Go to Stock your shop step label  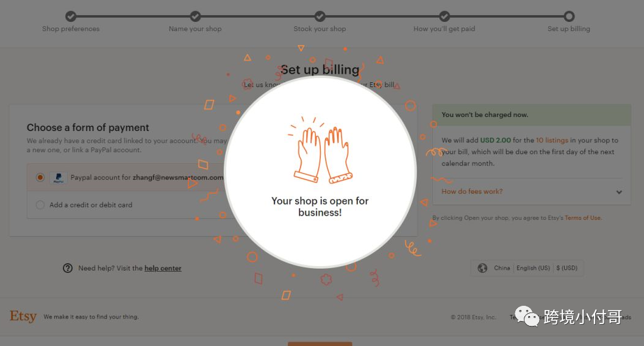(320, 29)
